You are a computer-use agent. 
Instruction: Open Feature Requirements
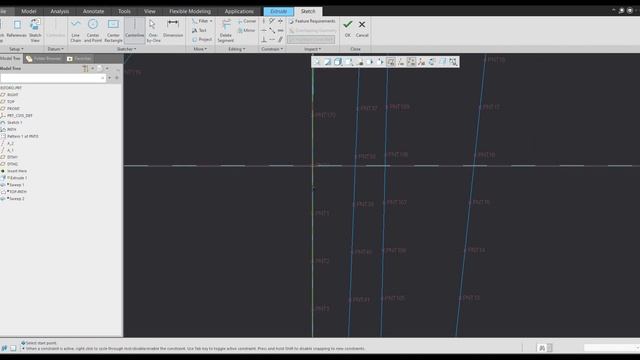(312, 21)
